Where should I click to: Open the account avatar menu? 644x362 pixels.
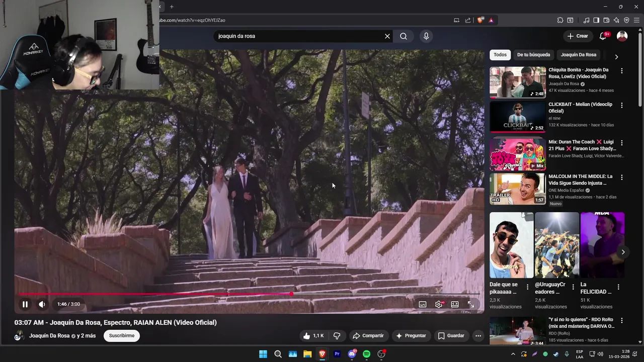(622, 36)
